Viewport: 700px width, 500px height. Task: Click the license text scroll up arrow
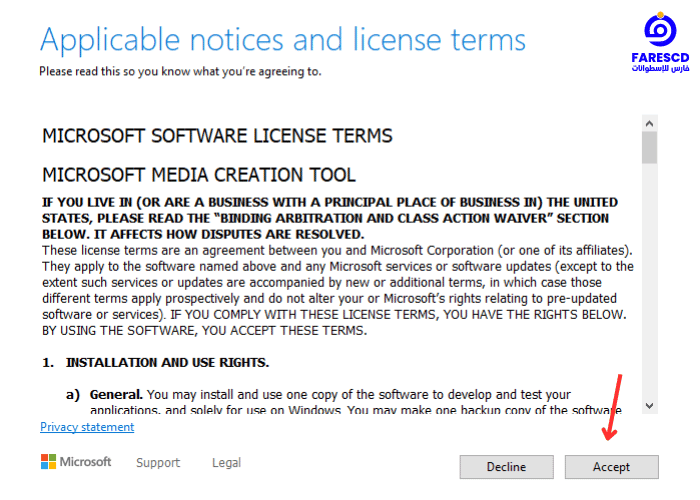[x=650, y=123]
